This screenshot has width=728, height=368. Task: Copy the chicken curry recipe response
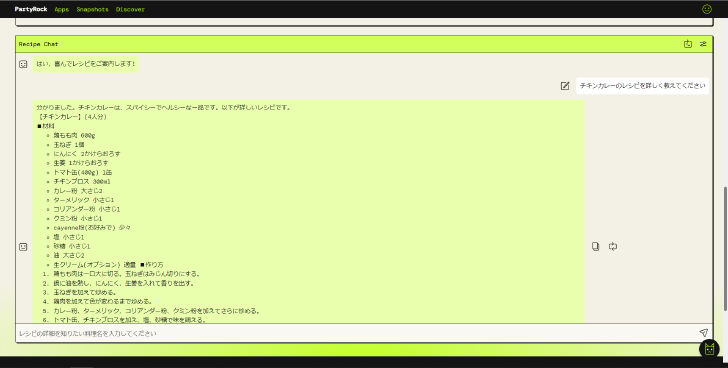coord(595,246)
